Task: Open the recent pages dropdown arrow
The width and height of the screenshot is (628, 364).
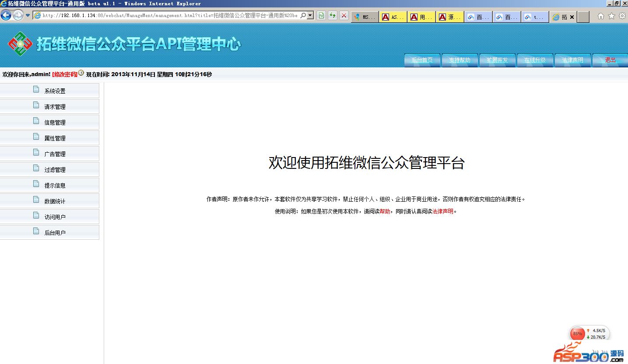Action: (x=28, y=16)
